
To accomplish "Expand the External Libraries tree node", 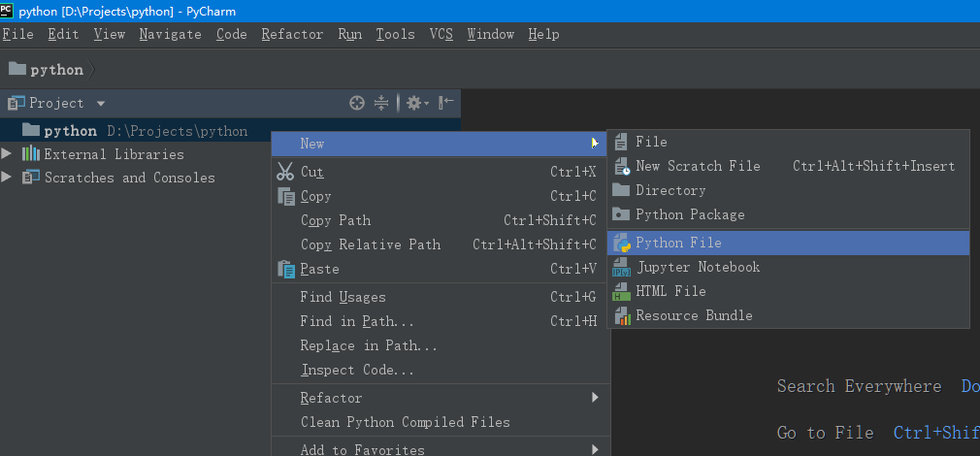I will [x=8, y=153].
